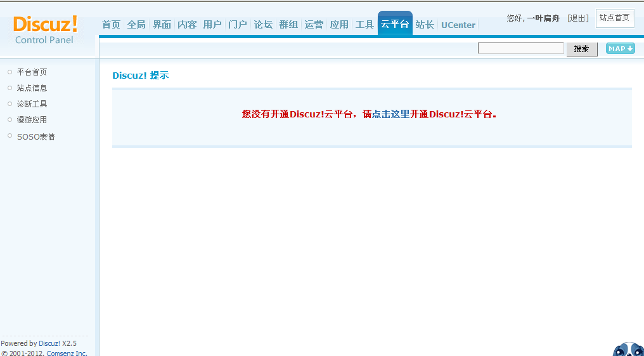Open SOSO表情 in the sidebar
644x356 pixels.
coord(35,137)
